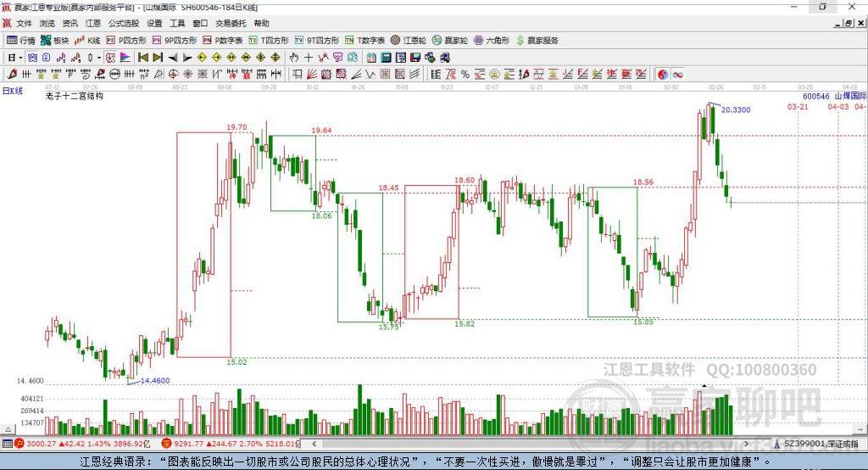The image size is (868, 470).
Task: Expand the 日 period dropdown arrow
Action: pos(20,58)
